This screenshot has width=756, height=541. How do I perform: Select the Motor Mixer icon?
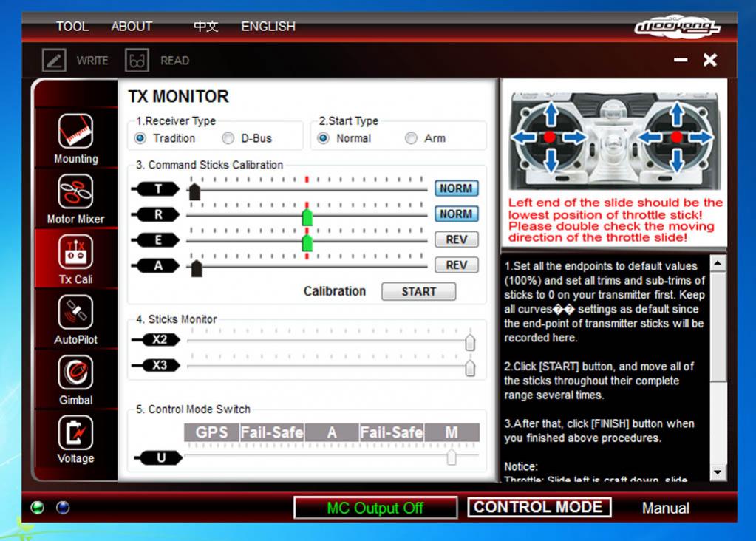point(75,192)
